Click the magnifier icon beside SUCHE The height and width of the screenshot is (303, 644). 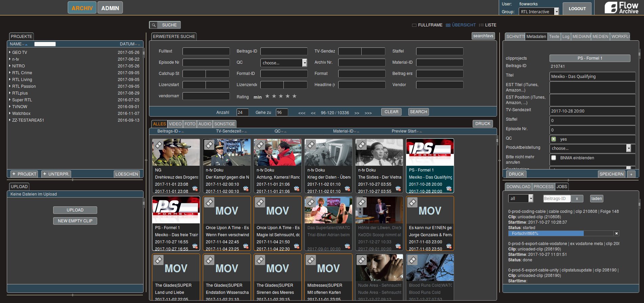coord(154,25)
